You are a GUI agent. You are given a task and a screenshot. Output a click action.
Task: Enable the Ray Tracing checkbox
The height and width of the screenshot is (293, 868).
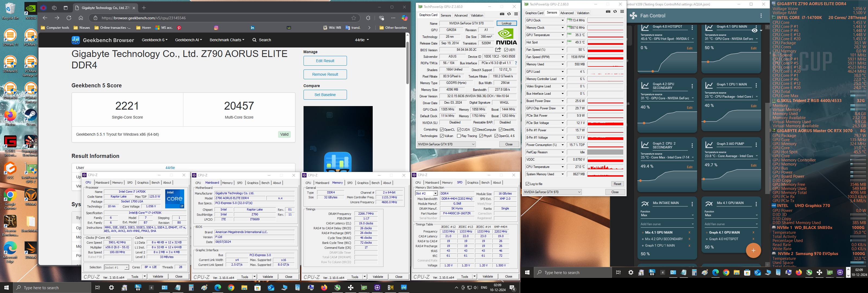tap(459, 136)
